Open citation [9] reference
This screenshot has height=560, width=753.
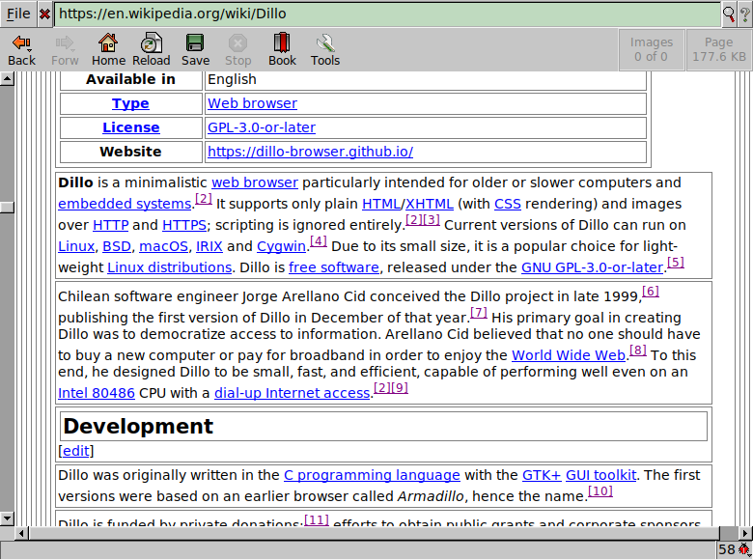400,387
